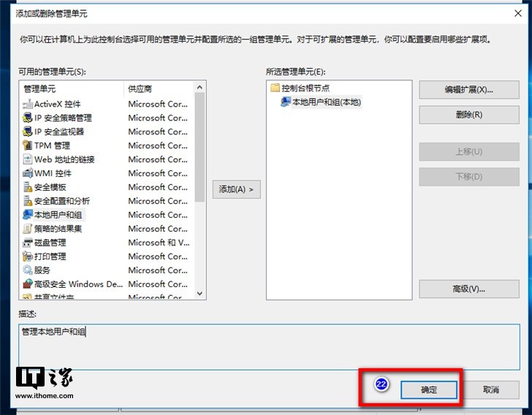
Task: Click the 控制台根节点 folder icon
Action: [275, 88]
